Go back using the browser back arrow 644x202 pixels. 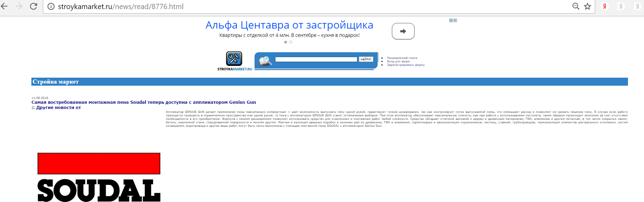[x=4, y=6]
